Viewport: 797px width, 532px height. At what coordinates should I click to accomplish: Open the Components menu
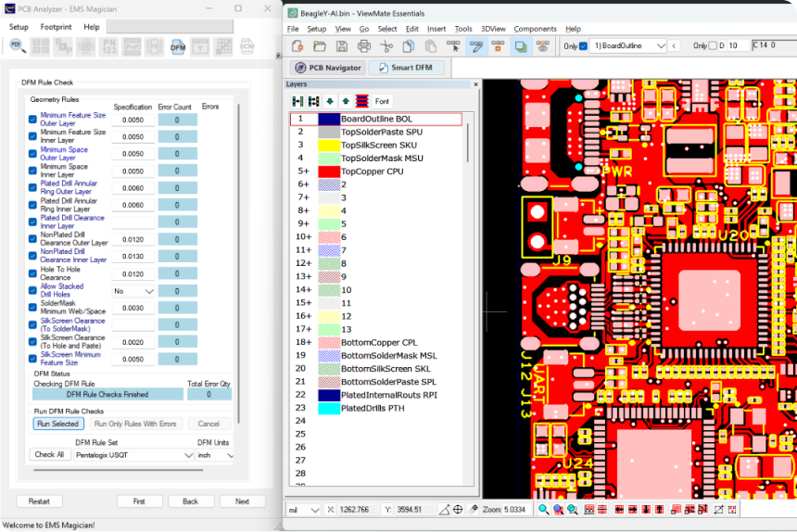535,29
